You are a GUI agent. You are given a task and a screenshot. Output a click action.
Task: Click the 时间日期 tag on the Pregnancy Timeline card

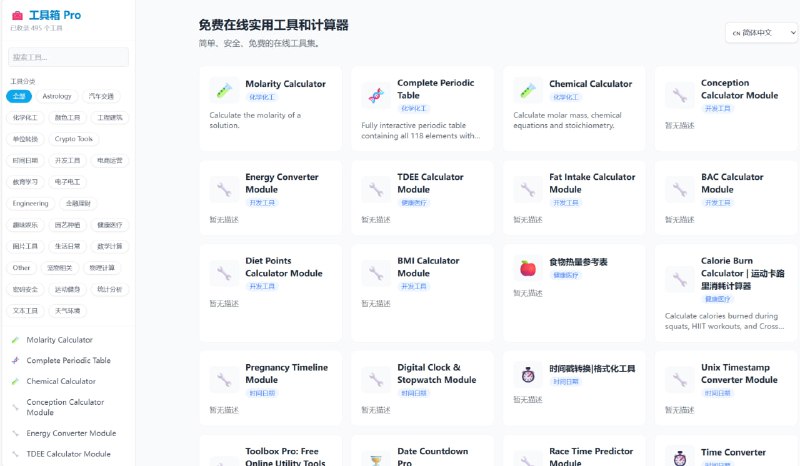pyautogui.click(x=262, y=393)
